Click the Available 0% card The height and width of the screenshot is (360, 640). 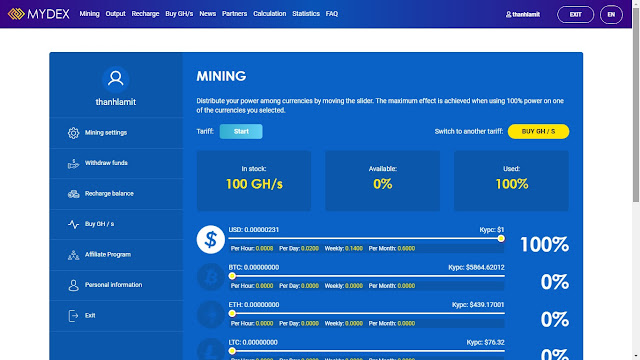[382, 181]
